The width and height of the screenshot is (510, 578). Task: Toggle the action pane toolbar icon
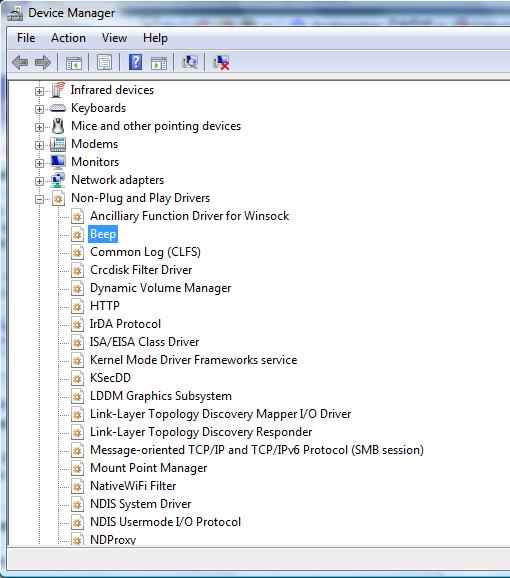(159, 63)
